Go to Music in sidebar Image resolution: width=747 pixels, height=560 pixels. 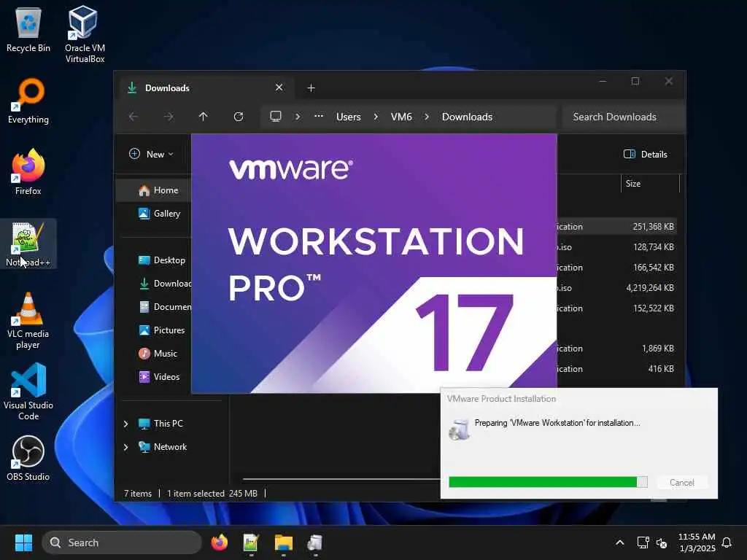tap(158, 354)
